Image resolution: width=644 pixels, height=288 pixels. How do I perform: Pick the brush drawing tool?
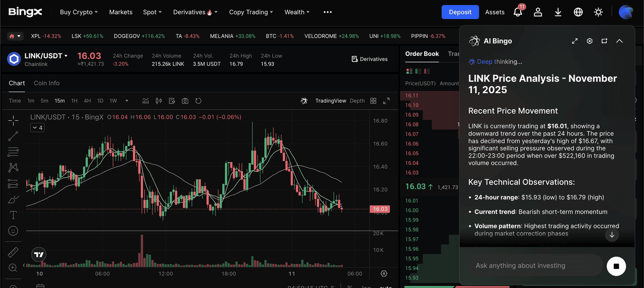(x=14, y=199)
